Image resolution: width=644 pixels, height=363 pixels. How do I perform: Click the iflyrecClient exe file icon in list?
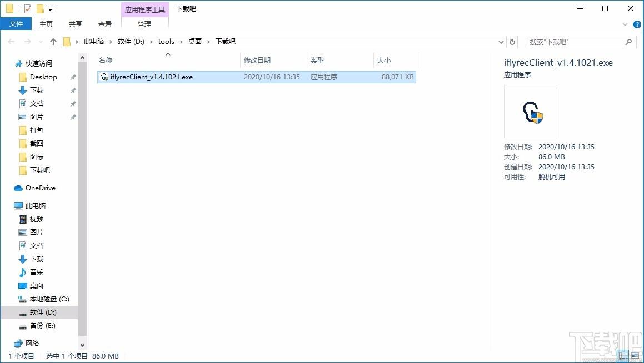coord(104,77)
